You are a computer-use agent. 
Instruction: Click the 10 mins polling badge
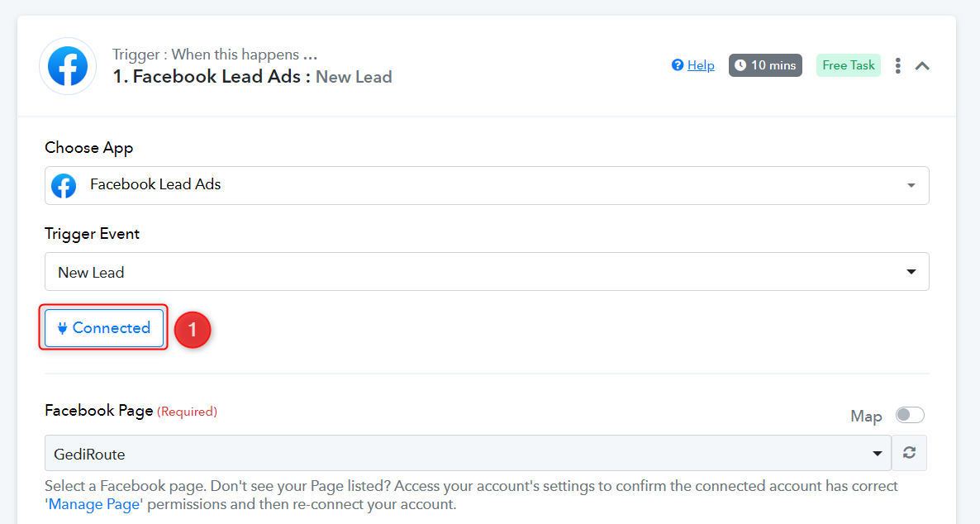(x=765, y=65)
